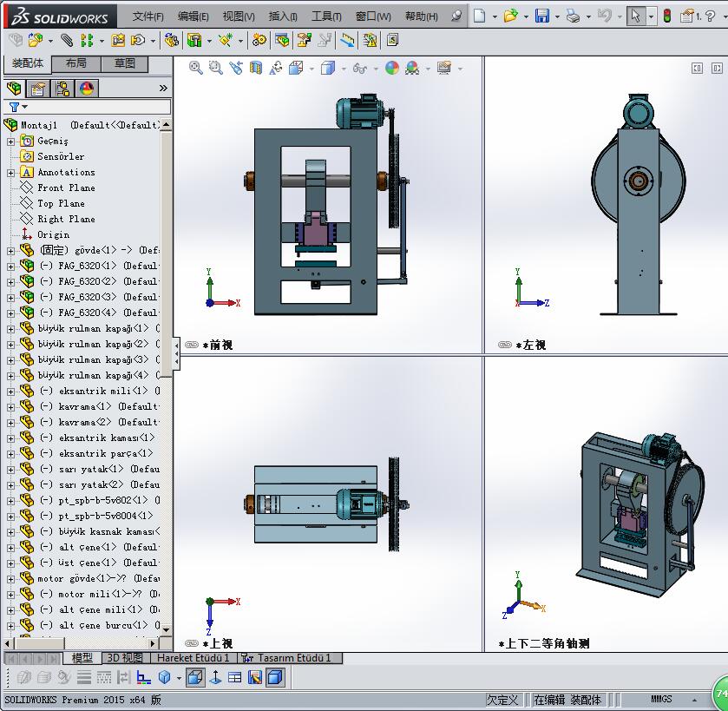Click the Linear Component Pattern icon
Image resolution: width=728 pixels, height=711 pixels.
click(x=87, y=41)
